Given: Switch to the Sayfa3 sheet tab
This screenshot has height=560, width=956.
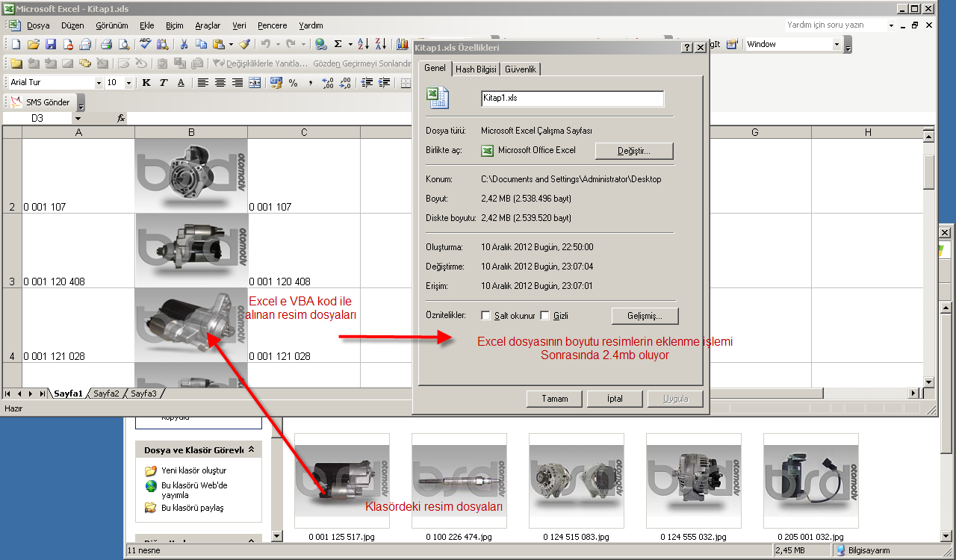Looking at the screenshot, I should (x=143, y=393).
